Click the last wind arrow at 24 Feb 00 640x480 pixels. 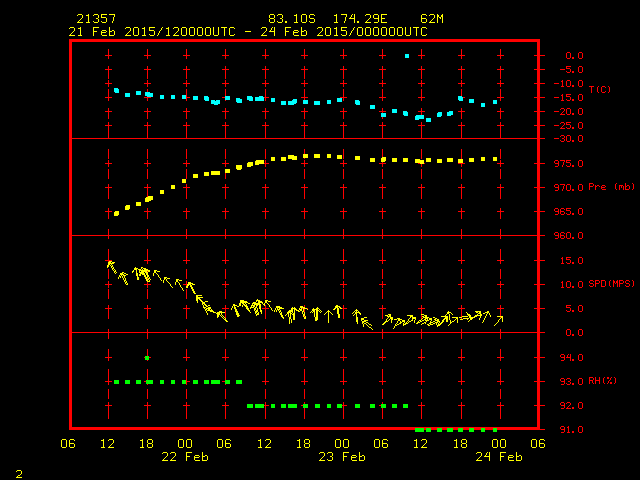(498, 321)
